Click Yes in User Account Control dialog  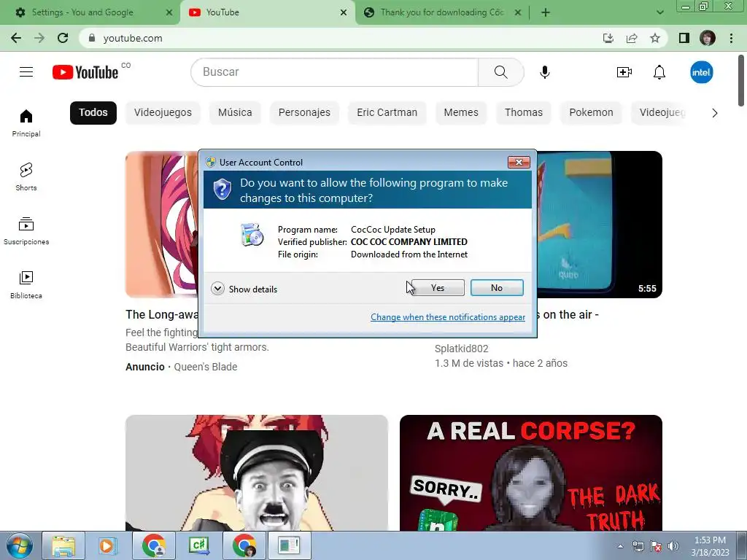click(x=438, y=287)
